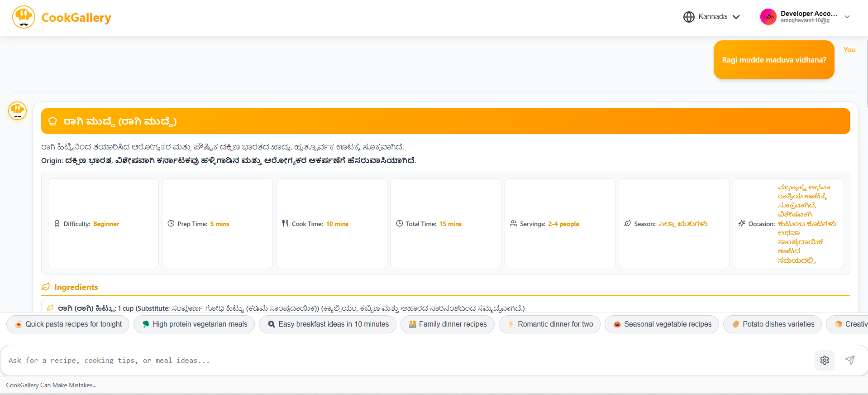Click the send message paper plane icon
The height and width of the screenshot is (395, 868).
[850, 360]
